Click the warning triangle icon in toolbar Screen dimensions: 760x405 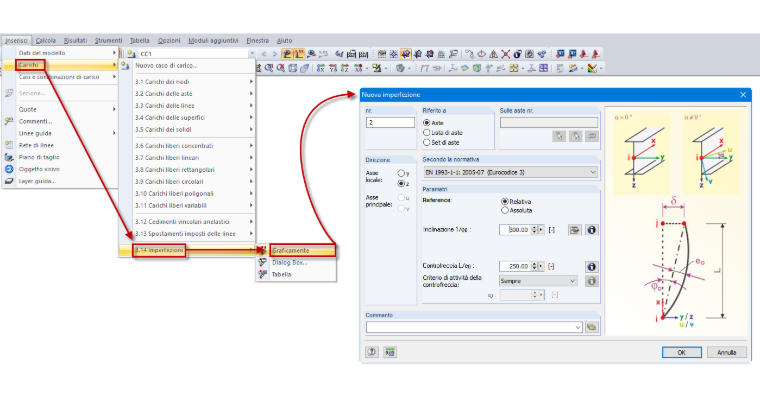point(493,54)
